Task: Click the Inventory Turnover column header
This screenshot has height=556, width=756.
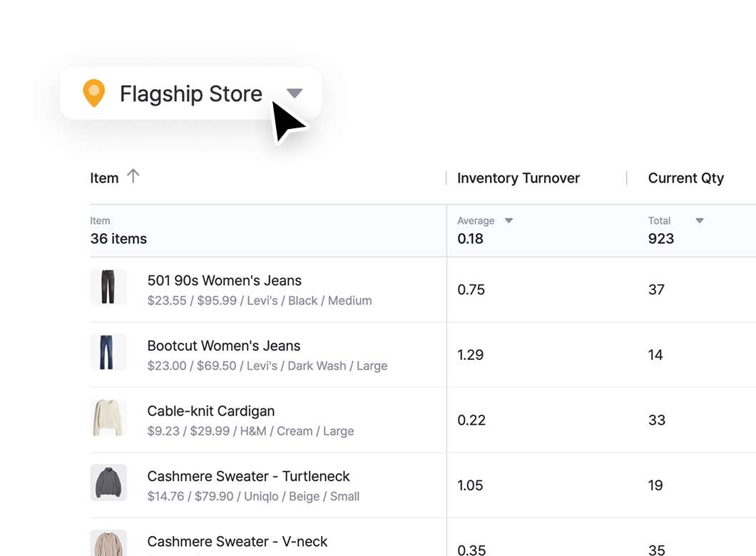Action: point(519,178)
